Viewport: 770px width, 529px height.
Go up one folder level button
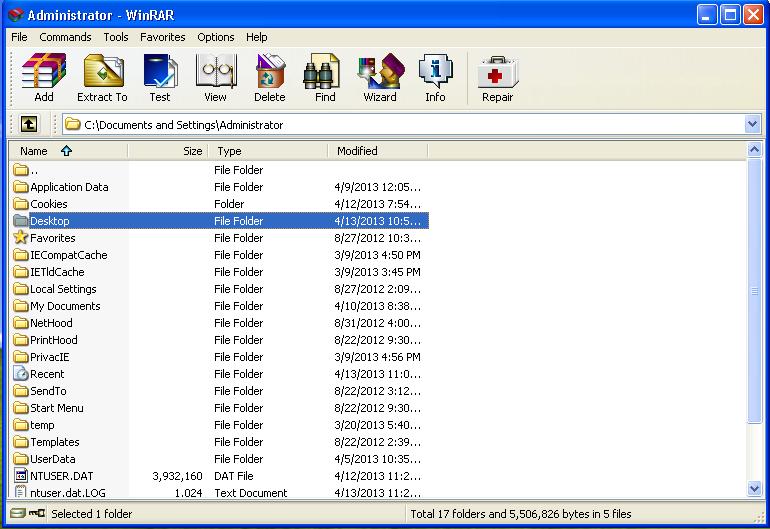point(28,124)
